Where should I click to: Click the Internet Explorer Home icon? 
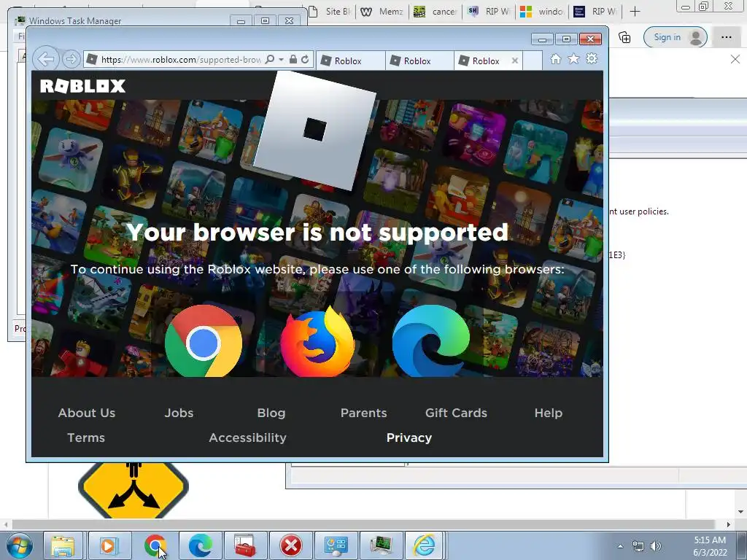555,58
